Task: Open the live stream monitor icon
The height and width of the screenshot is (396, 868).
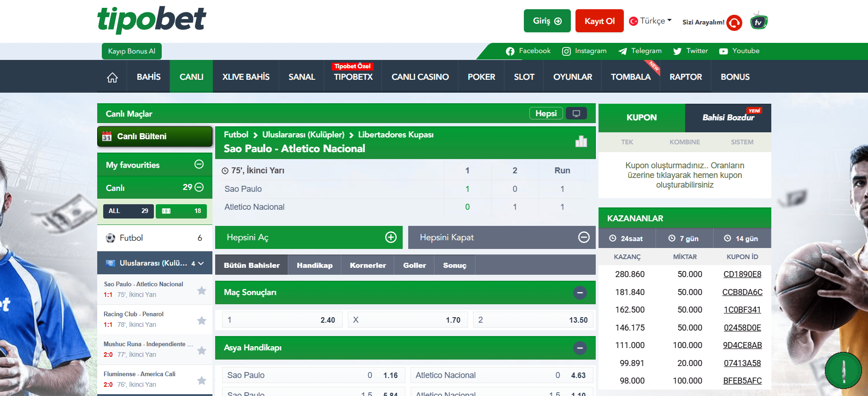Action: coord(576,113)
